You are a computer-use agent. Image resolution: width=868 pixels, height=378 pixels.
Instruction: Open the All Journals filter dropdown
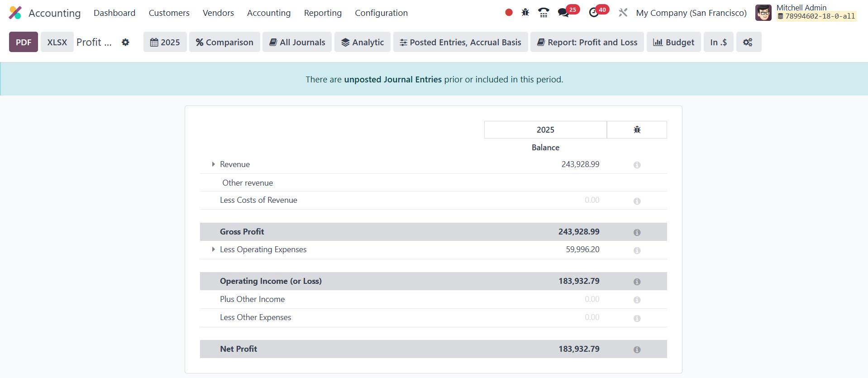(x=297, y=42)
